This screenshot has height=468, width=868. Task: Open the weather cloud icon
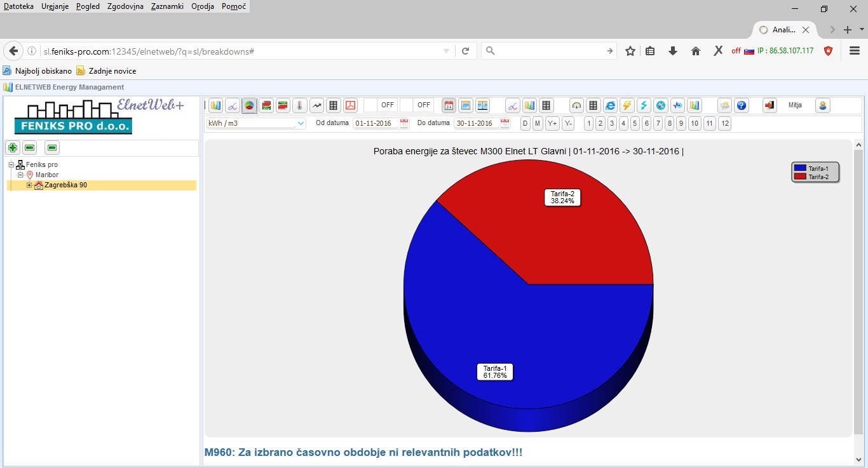pyautogui.click(x=724, y=105)
